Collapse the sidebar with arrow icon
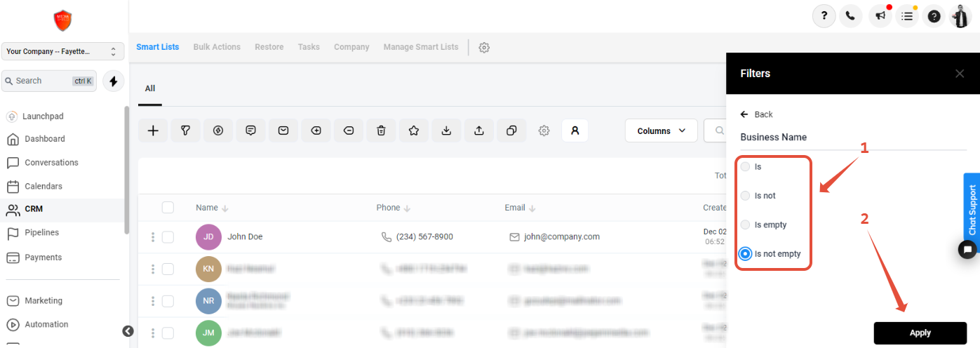Screen dimensions: 980x348 pyautogui.click(x=128, y=331)
